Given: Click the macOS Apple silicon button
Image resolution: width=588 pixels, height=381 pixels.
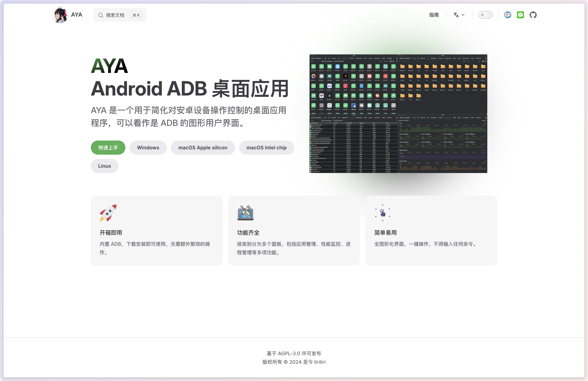Looking at the screenshot, I should [x=203, y=147].
